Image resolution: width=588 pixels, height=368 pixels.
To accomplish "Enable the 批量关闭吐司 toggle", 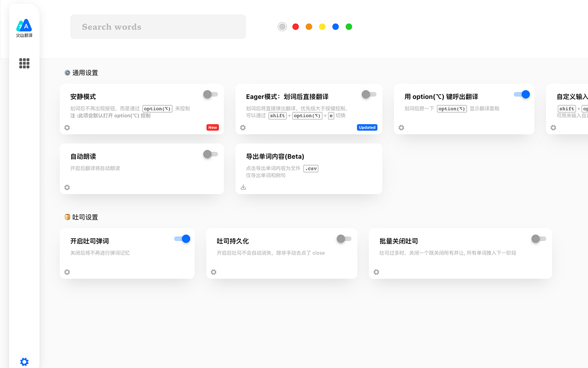I will click(539, 239).
